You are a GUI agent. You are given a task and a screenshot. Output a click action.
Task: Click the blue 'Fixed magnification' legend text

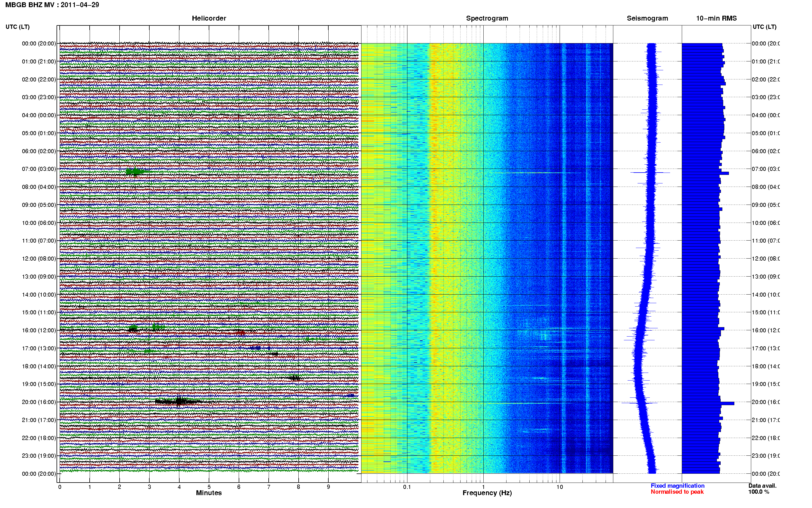(x=678, y=486)
